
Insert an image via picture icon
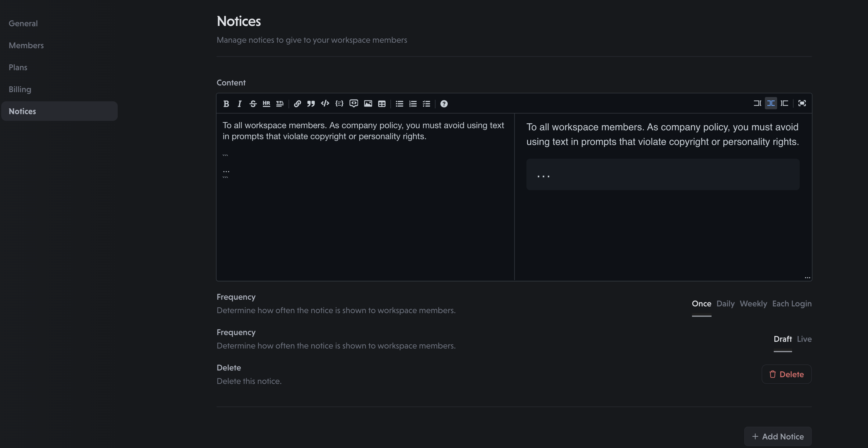pos(368,103)
